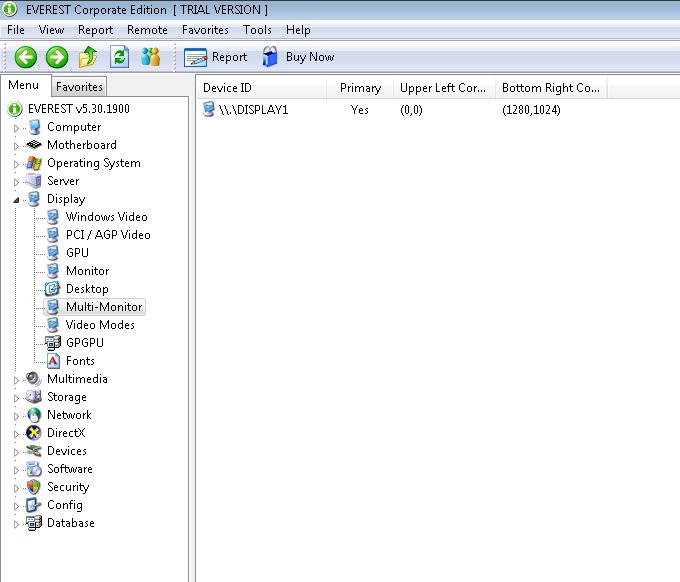Expand the Network tree node
Viewport: 680px width, 582px height.
coord(16,416)
